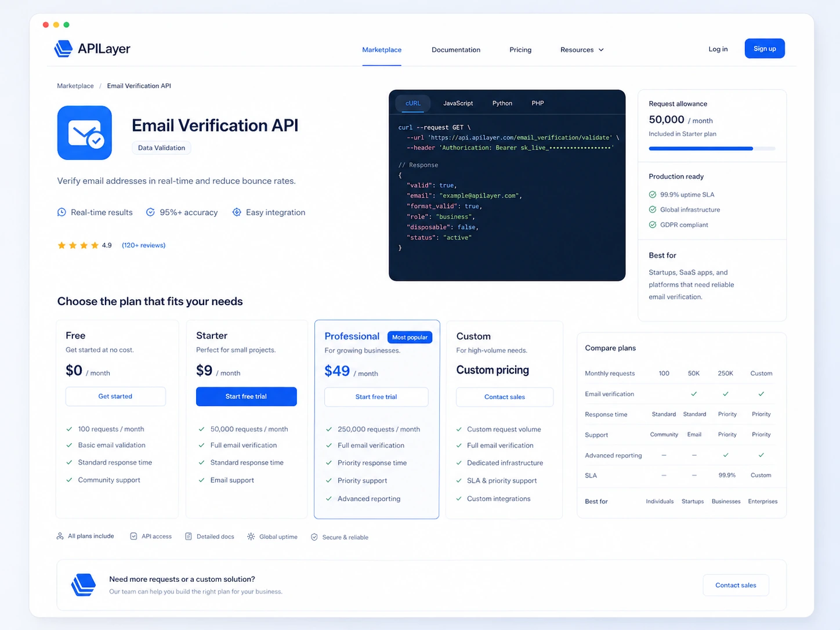
Task: Click the Global infrastructure check icon
Action: [x=653, y=209]
